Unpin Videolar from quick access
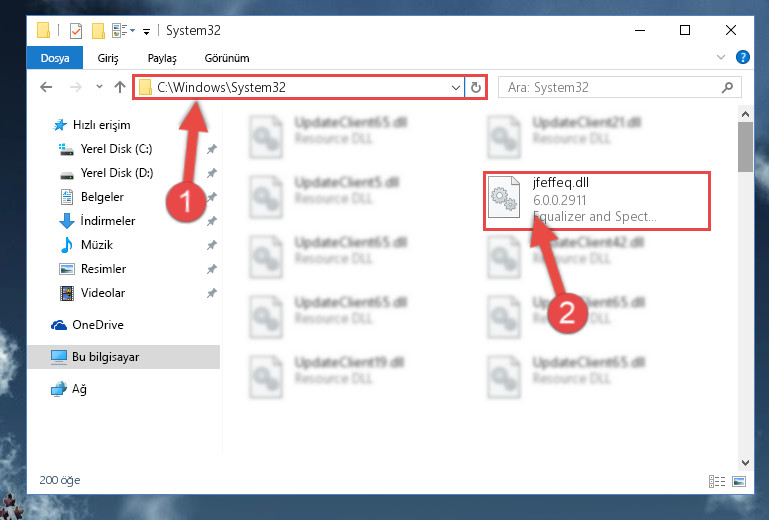The width and height of the screenshot is (769, 520). pos(211,293)
